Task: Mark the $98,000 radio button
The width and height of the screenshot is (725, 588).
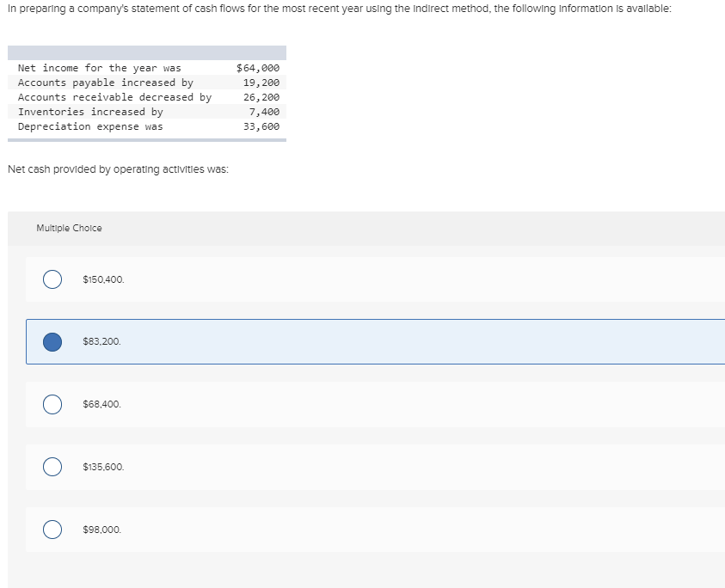Action: point(52,530)
